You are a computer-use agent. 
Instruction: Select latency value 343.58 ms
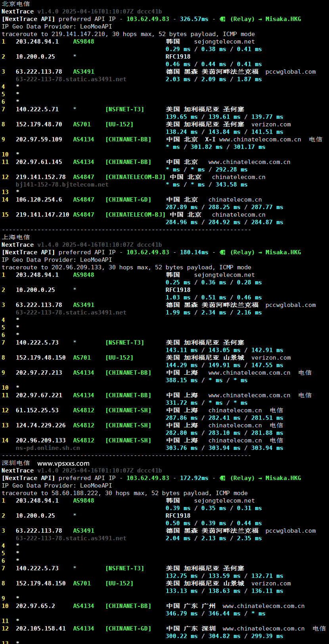[x=231, y=185]
